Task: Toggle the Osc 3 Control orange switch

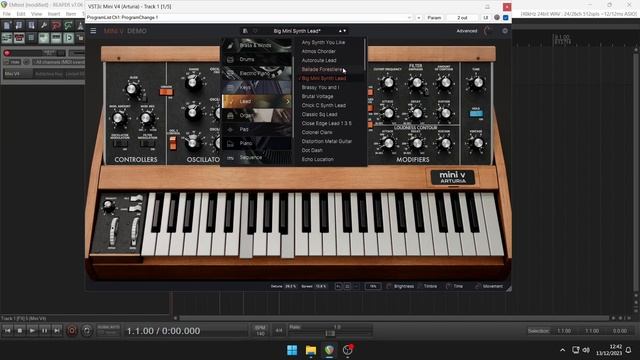Action: pyautogui.click(x=173, y=142)
